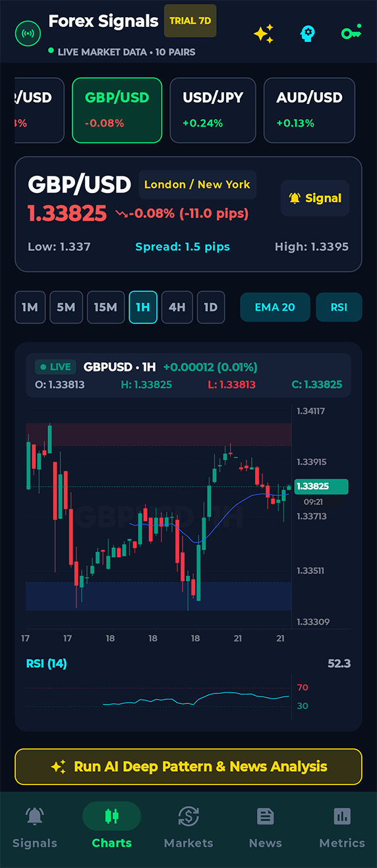Toggle the RSI indicator
The width and height of the screenshot is (377, 868).
coord(339,308)
